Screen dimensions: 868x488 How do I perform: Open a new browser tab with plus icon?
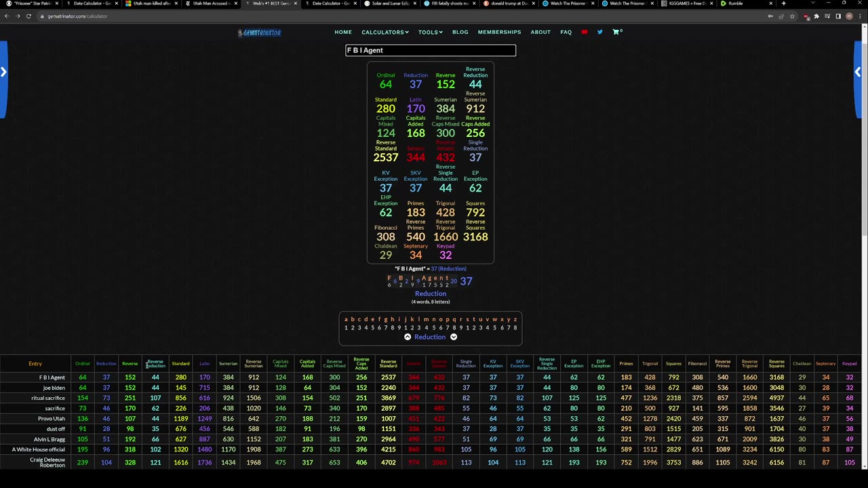(x=783, y=3)
